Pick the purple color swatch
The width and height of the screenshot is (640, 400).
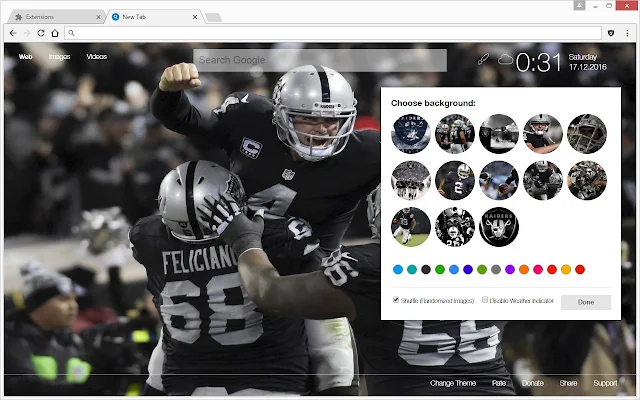pyautogui.click(x=510, y=269)
